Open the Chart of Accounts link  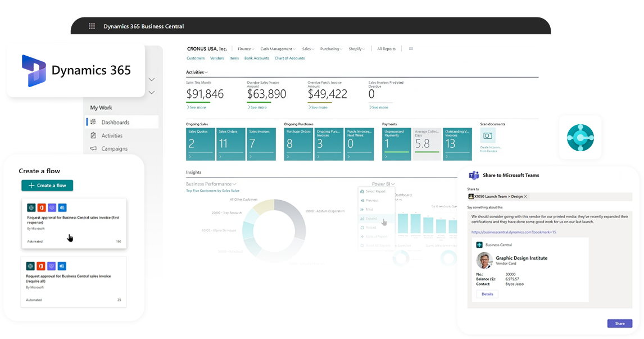(x=289, y=58)
